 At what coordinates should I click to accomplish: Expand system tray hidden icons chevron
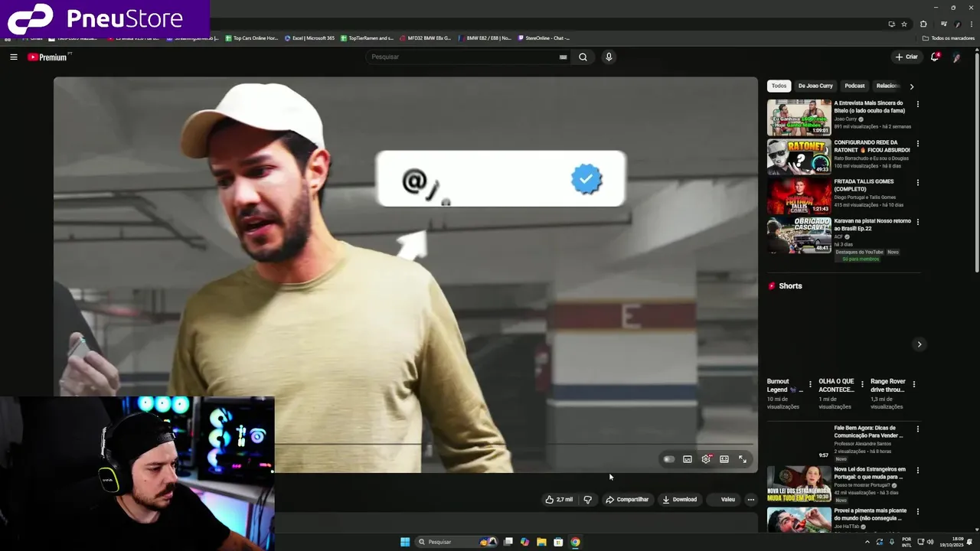[867, 542]
